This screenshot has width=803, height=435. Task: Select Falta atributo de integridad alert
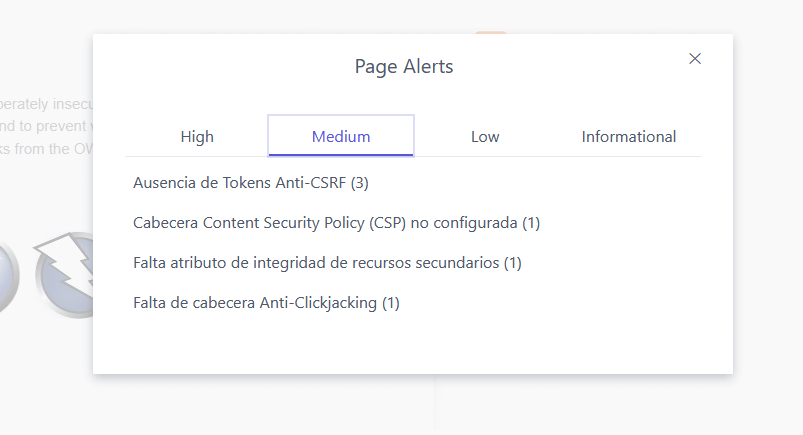pyautogui.click(x=327, y=263)
